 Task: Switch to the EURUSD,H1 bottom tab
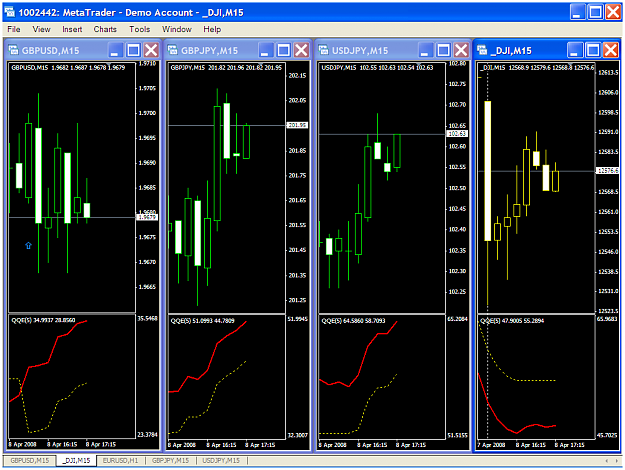point(120,460)
